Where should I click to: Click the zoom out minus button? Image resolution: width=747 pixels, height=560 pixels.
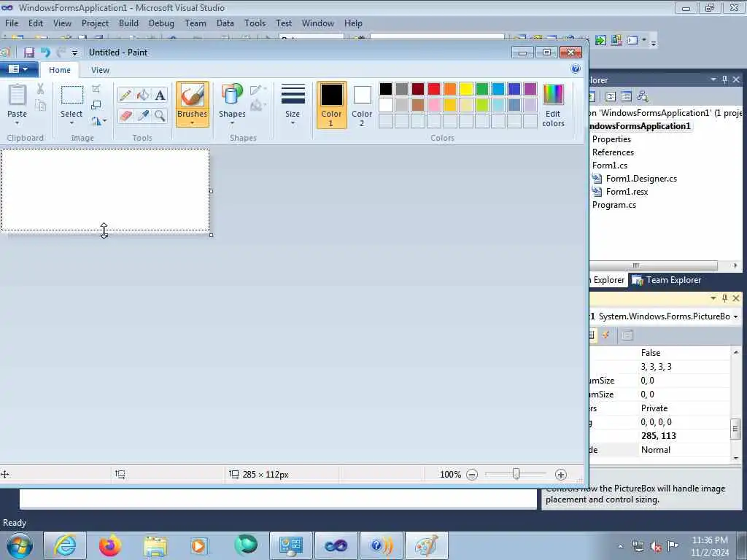coord(472,474)
